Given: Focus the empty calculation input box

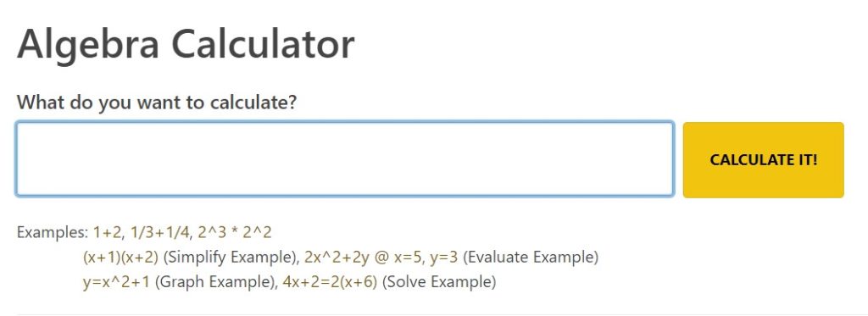Looking at the screenshot, I should click(345, 159).
